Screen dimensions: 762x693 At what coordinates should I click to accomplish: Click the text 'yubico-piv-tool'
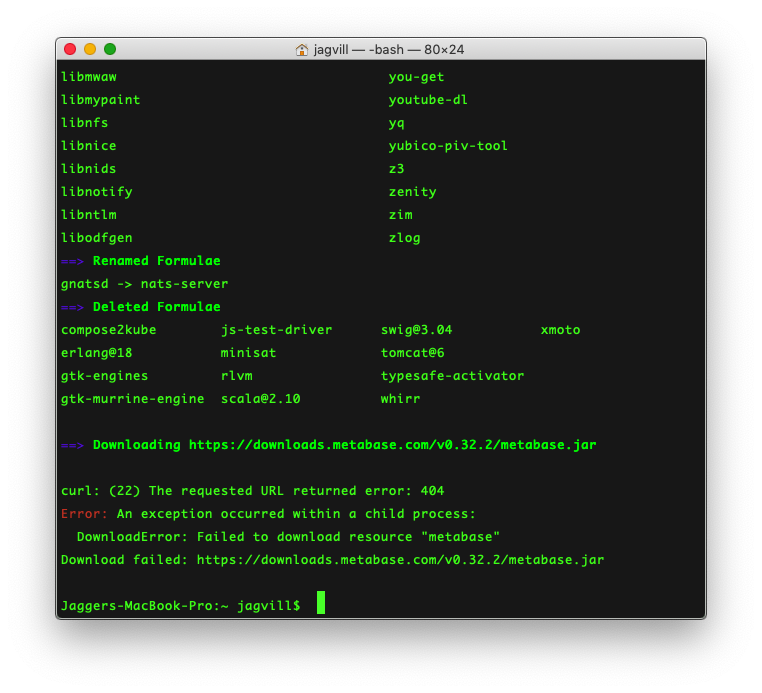tap(448, 146)
